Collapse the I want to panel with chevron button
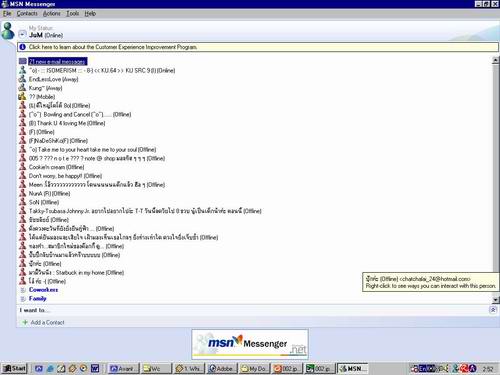 (x=493, y=310)
